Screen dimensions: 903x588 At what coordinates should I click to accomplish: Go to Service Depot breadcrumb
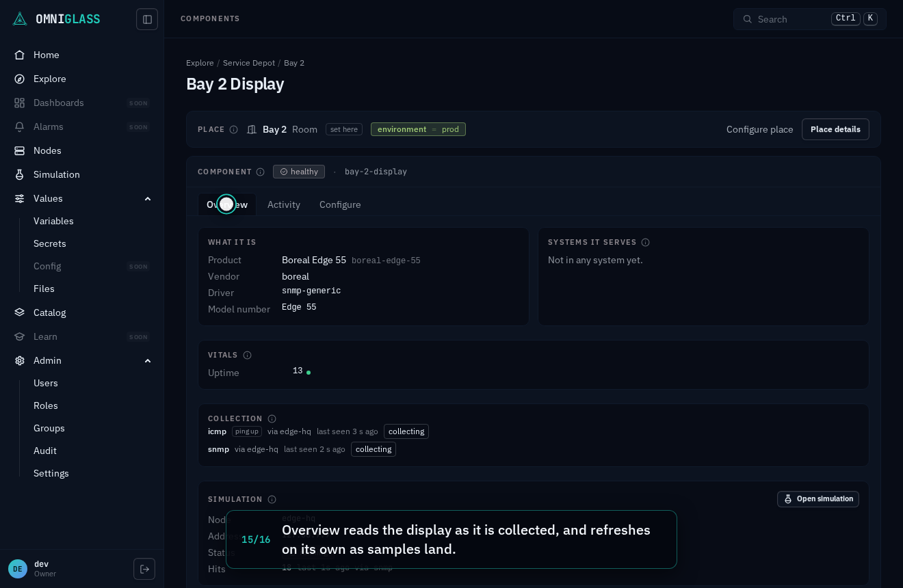coord(249,63)
